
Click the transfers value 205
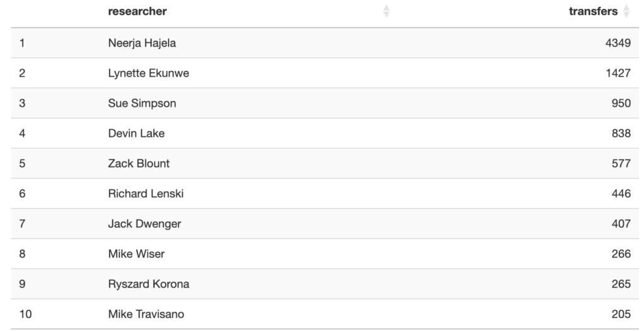pyautogui.click(x=621, y=314)
